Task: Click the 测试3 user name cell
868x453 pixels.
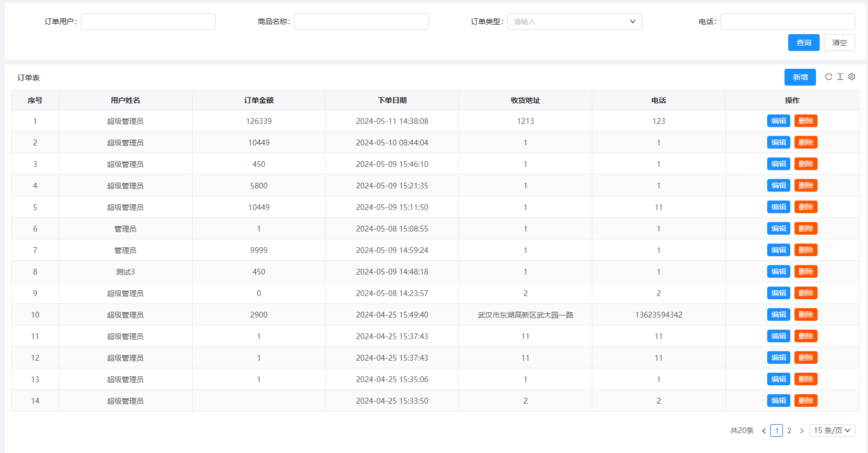Action: click(x=126, y=272)
